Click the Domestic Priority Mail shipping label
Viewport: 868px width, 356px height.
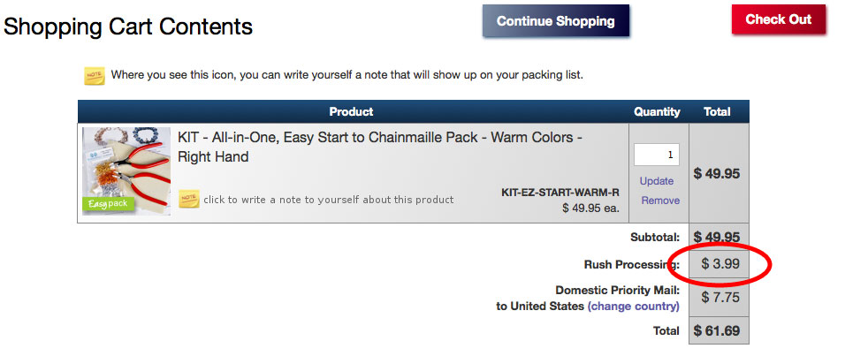(x=617, y=290)
